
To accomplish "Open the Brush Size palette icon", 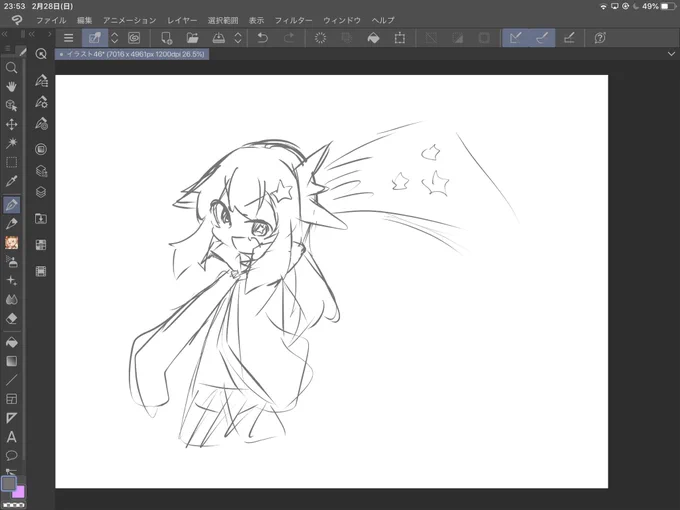I will [41, 124].
